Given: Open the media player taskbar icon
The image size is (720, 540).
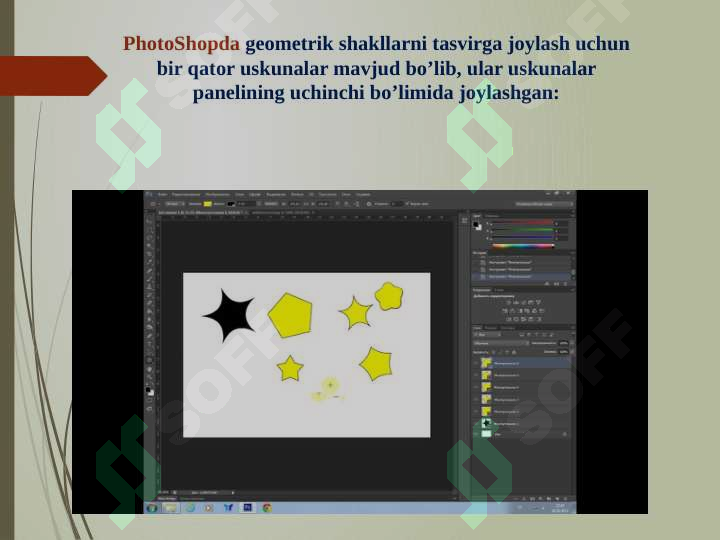Looking at the screenshot, I should [209, 507].
